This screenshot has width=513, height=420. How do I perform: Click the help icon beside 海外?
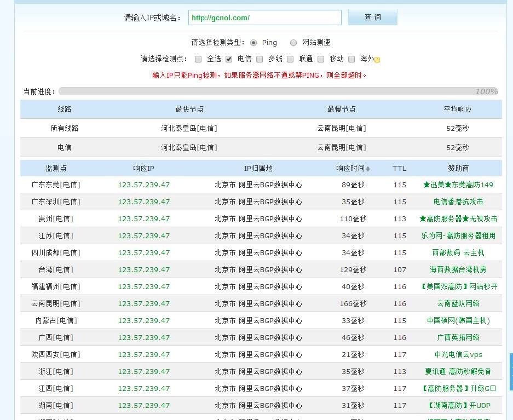click(x=377, y=60)
